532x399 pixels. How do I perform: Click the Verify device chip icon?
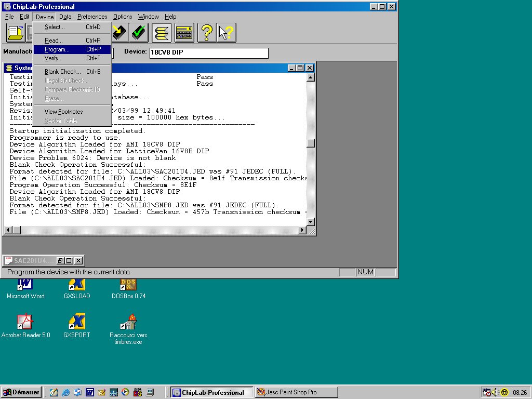point(139,33)
